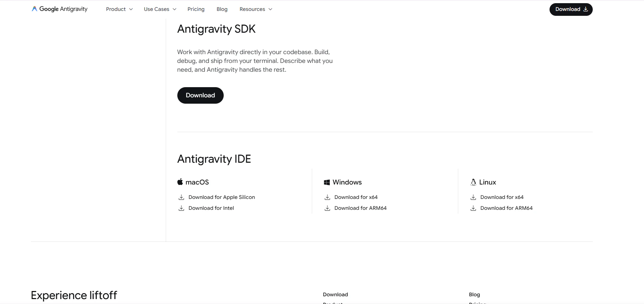The height and width of the screenshot is (304, 644).
Task: Click the download arrow icon beside Apple Silicon
Action: [x=181, y=197]
